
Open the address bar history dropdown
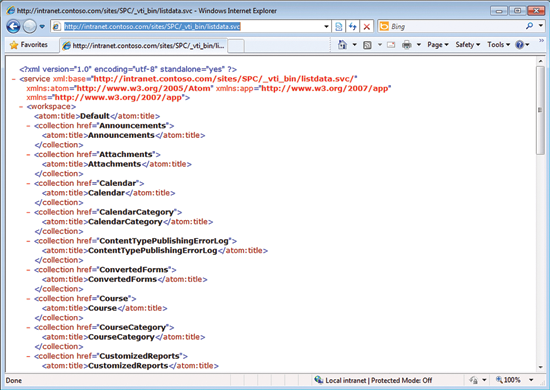(x=326, y=27)
